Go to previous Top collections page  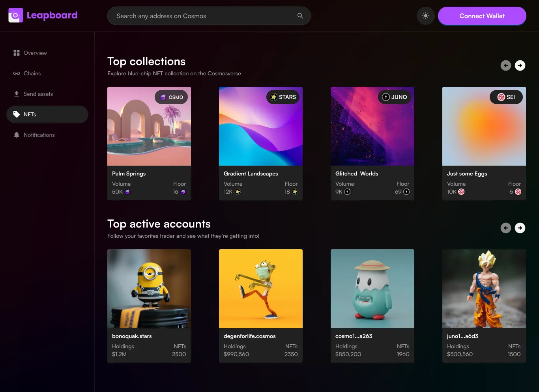coord(506,65)
